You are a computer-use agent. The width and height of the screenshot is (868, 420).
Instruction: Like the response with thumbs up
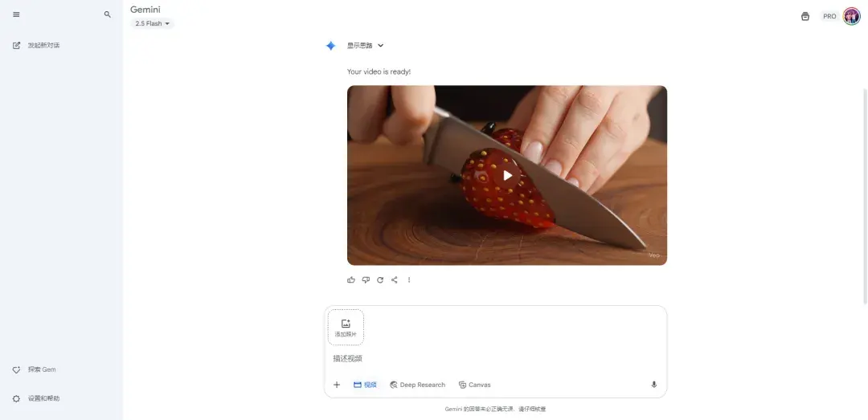point(351,280)
